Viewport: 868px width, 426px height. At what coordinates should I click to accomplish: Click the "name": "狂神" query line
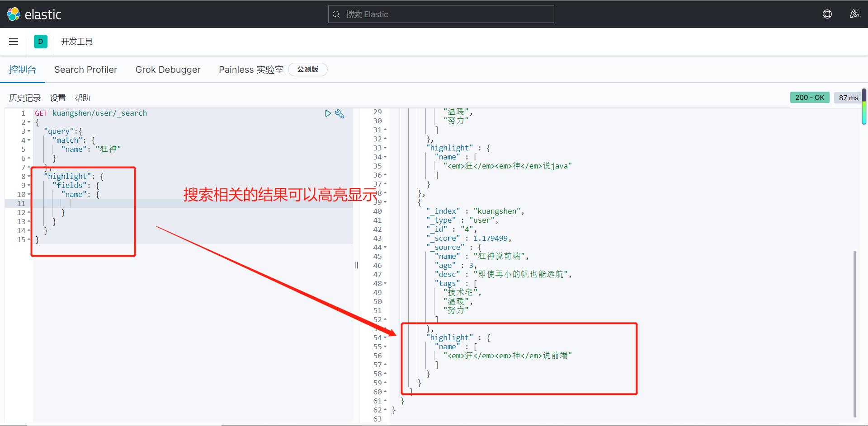[x=91, y=150]
